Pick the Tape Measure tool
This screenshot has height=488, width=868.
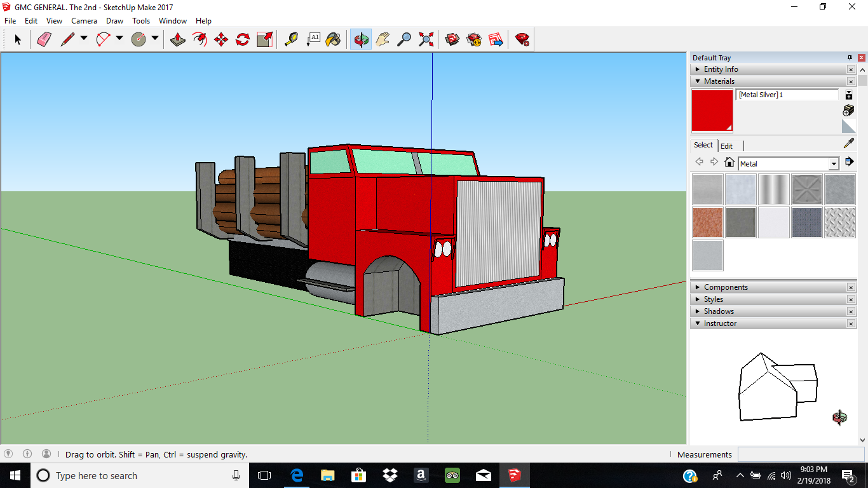coord(291,39)
